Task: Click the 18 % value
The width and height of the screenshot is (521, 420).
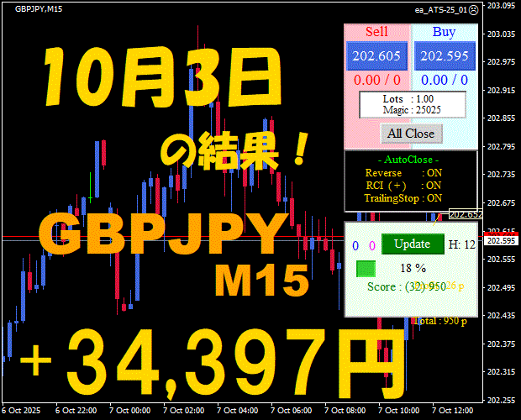Action: (413, 268)
